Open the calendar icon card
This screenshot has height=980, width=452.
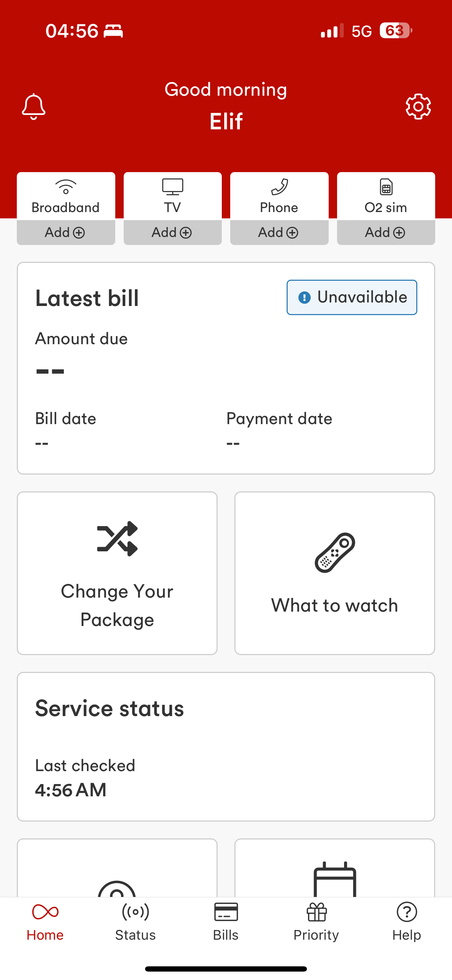(335, 868)
